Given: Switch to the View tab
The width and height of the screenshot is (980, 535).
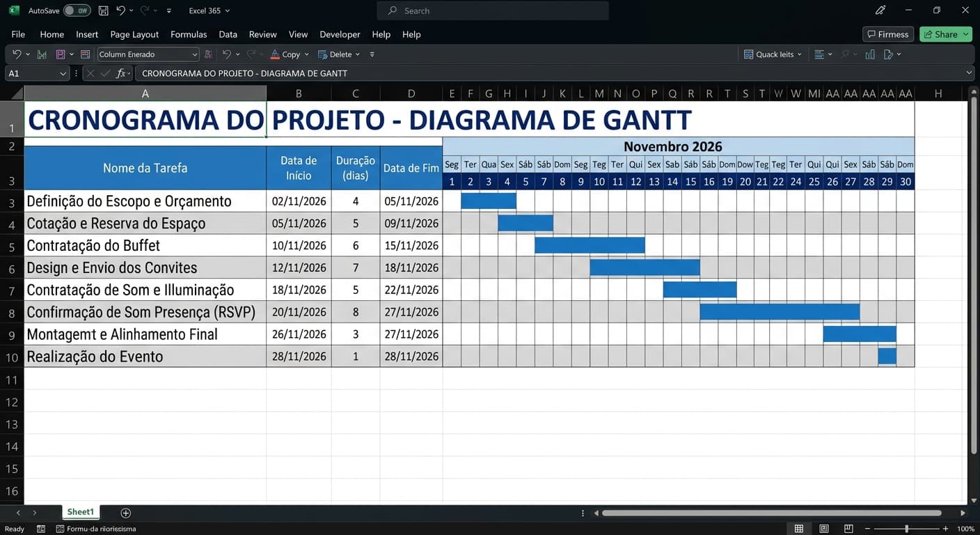Looking at the screenshot, I should tap(298, 34).
